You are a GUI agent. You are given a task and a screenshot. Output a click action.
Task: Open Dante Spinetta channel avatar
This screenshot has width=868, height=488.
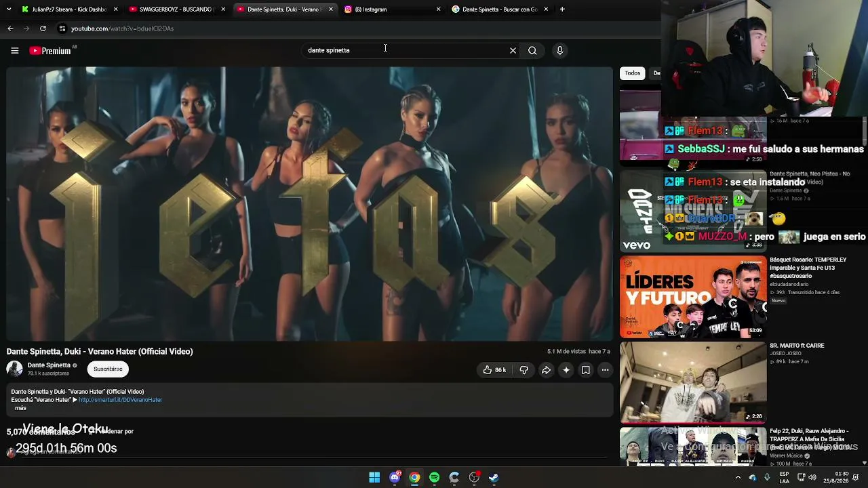pyautogui.click(x=14, y=369)
